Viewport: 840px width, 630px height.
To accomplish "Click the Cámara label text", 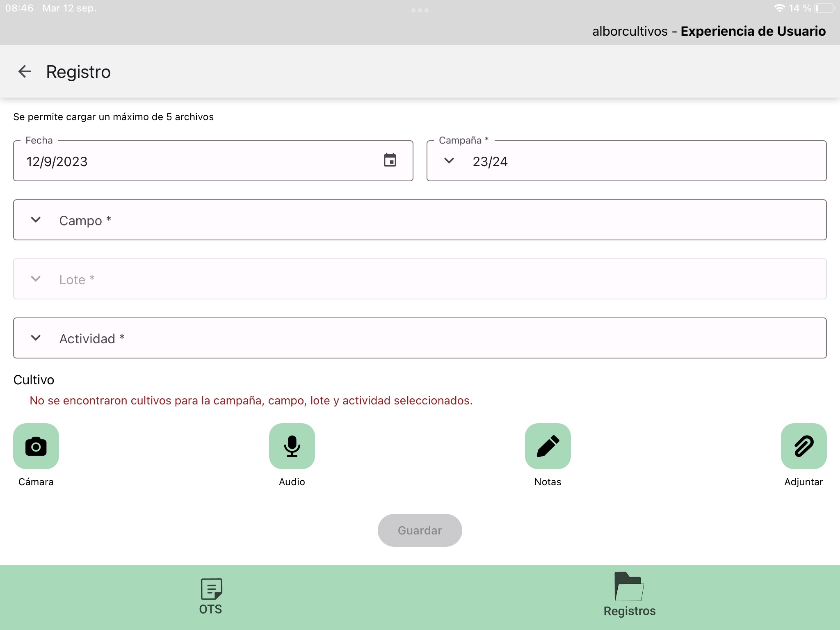I will [36, 482].
